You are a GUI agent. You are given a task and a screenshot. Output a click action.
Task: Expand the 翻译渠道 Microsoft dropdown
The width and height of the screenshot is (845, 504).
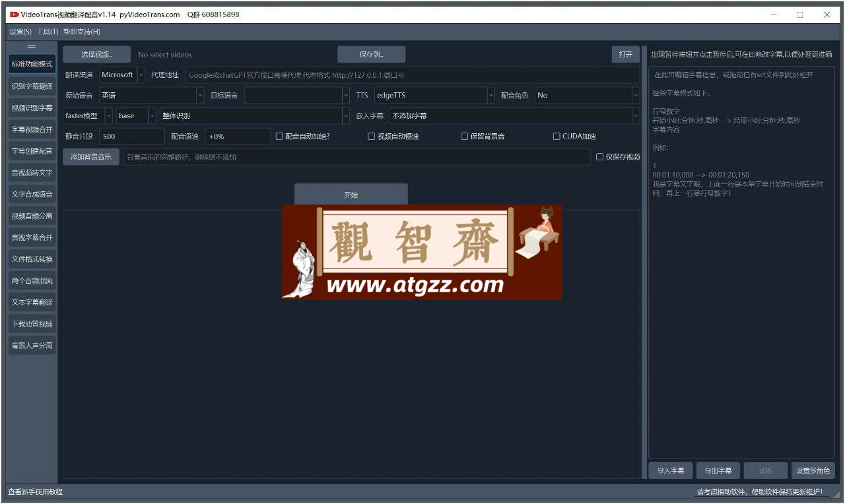122,75
